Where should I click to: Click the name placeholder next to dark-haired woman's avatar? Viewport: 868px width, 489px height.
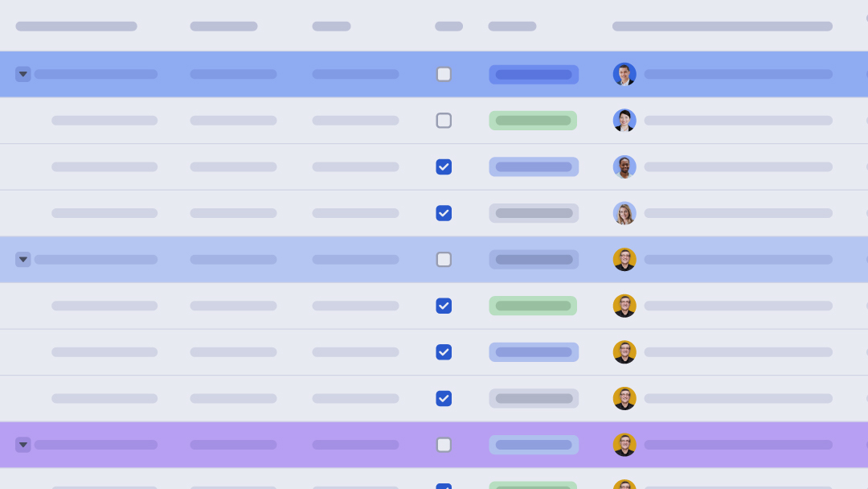[x=738, y=121]
